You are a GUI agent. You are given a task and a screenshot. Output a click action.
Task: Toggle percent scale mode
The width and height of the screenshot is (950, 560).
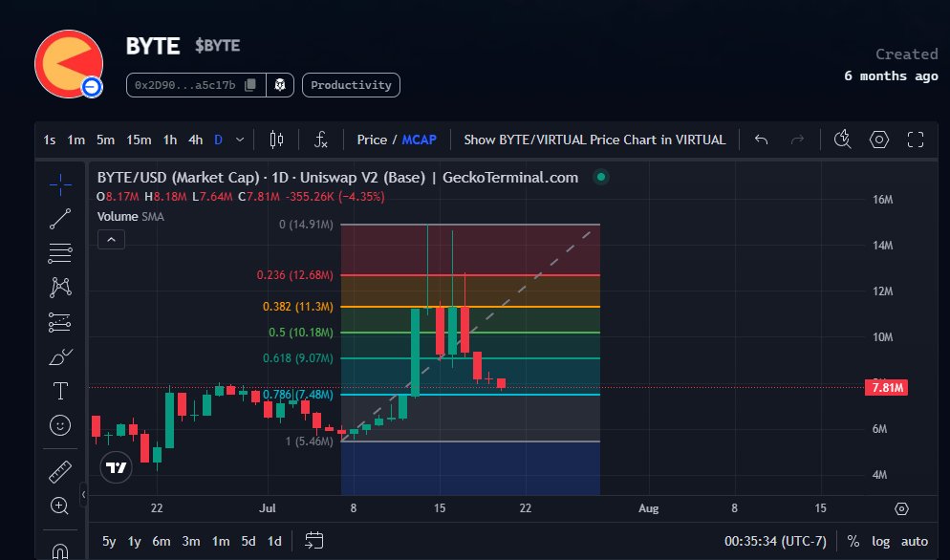pyautogui.click(x=853, y=541)
